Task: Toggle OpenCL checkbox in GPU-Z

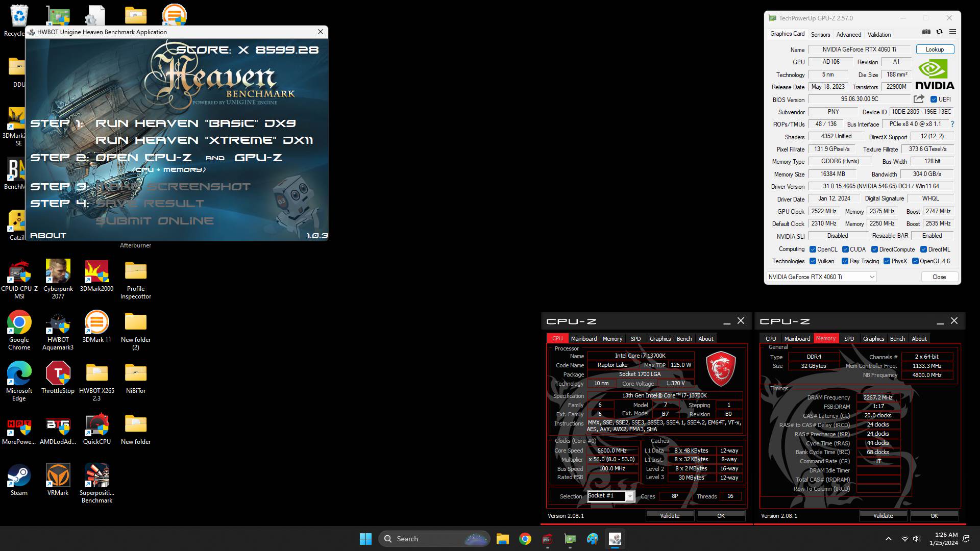Action: (x=813, y=249)
